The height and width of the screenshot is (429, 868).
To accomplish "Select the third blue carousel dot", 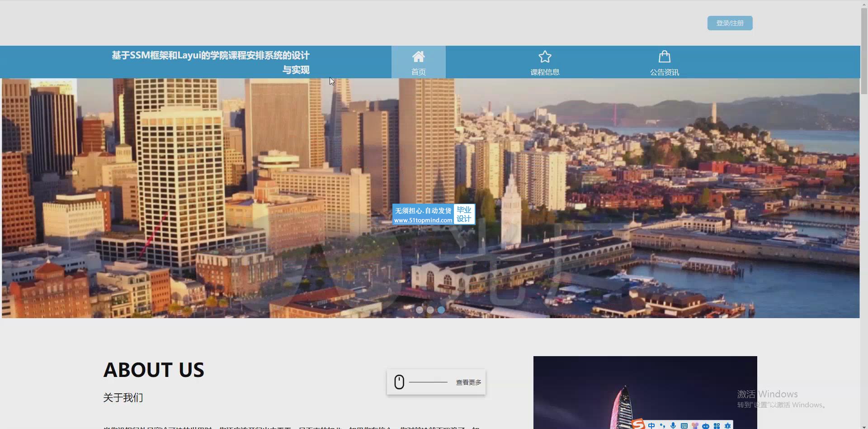I will (441, 310).
